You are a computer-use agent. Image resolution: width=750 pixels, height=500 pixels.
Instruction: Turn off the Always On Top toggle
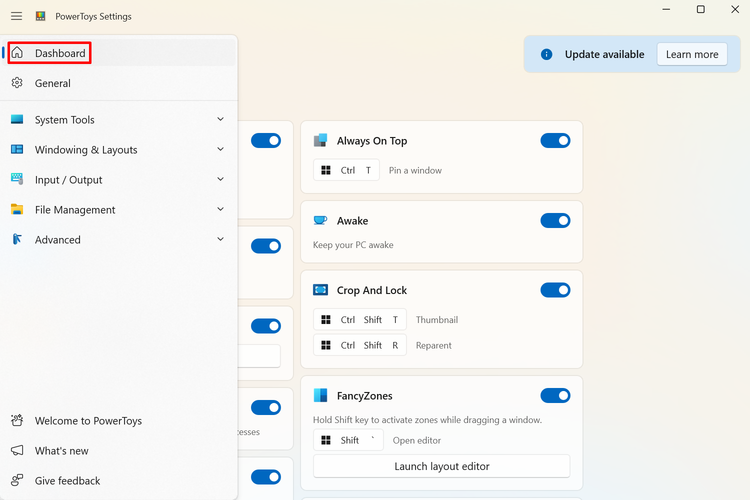[x=555, y=140]
